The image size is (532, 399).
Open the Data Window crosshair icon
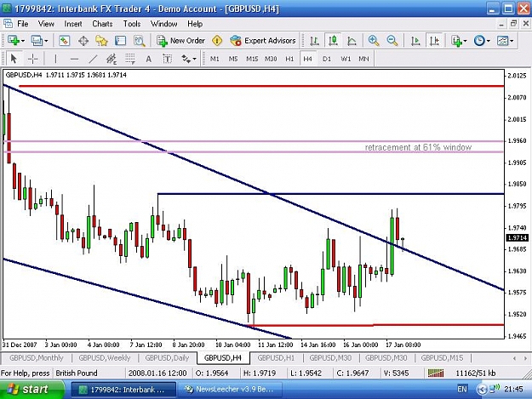[x=83, y=41]
